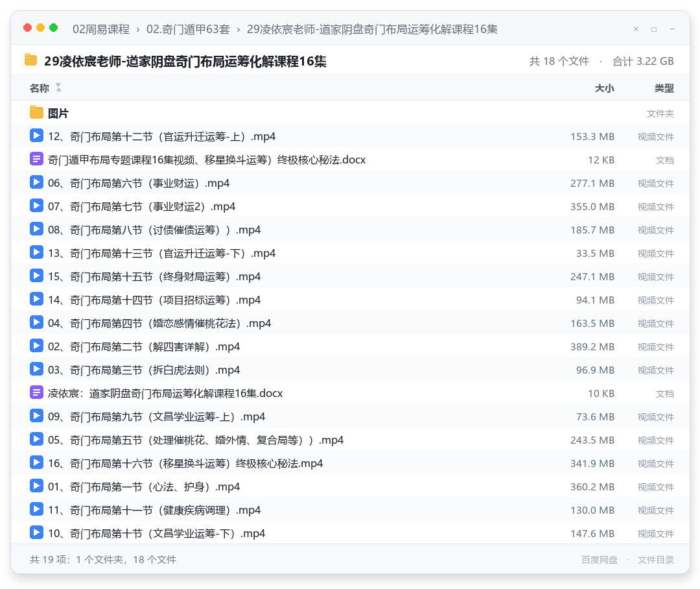Click the 百度网盘 footer label

[599, 560]
